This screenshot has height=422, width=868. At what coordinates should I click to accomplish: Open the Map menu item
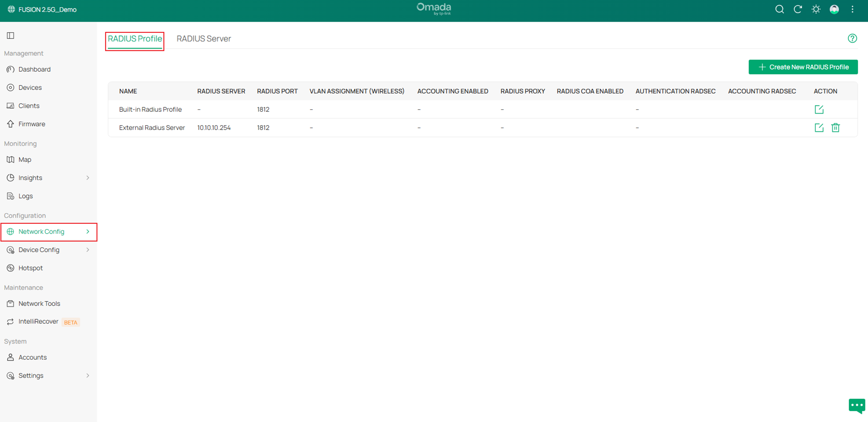tap(25, 160)
